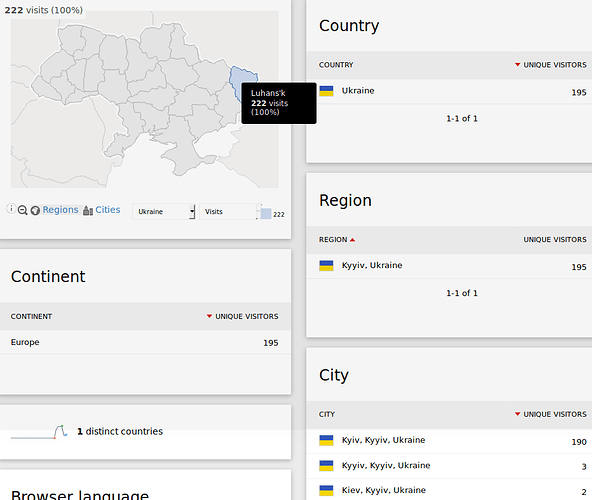Click the '1 distinct countries' text

[120, 431]
